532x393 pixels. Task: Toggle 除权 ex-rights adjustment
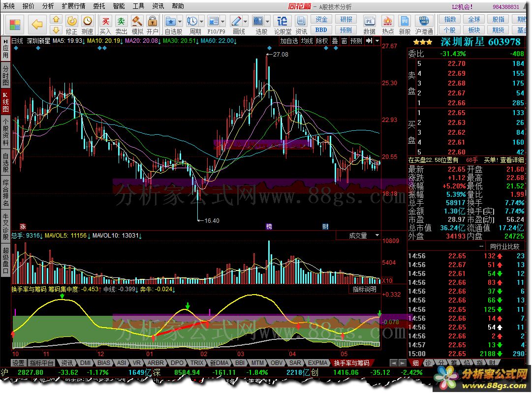point(322,41)
